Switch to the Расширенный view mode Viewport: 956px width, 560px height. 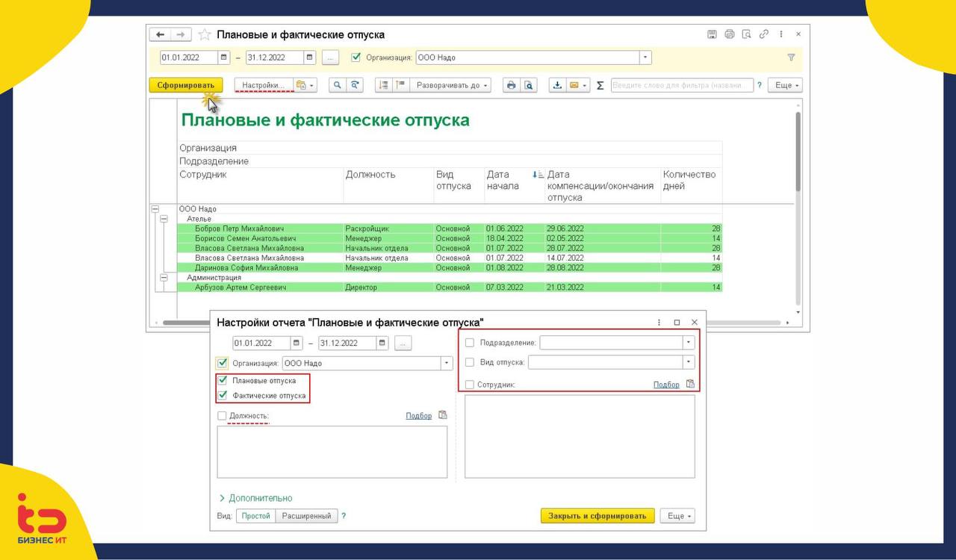pyautogui.click(x=306, y=516)
